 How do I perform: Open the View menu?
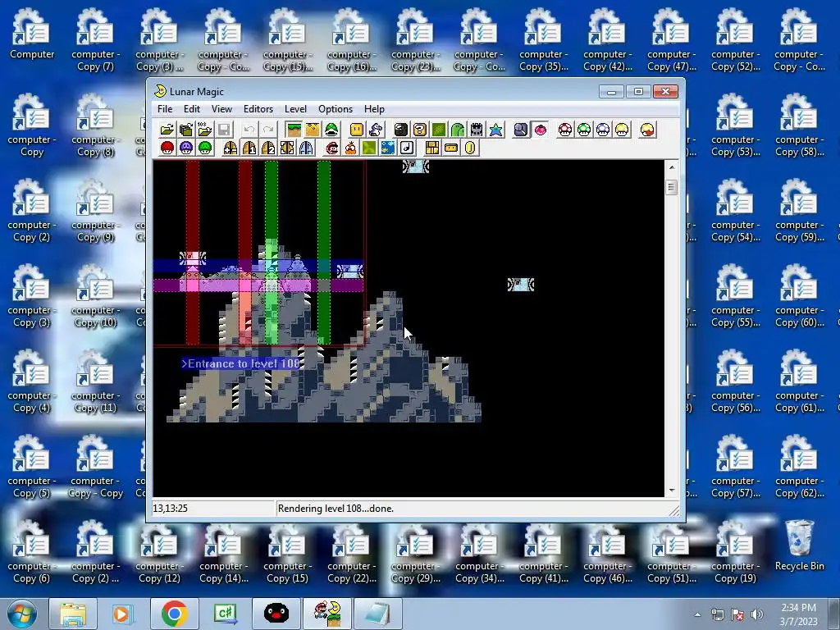[x=221, y=109]
